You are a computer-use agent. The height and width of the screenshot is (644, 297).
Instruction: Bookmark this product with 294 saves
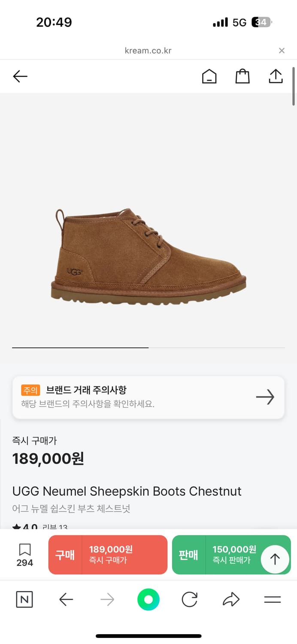tap(24, 554)
